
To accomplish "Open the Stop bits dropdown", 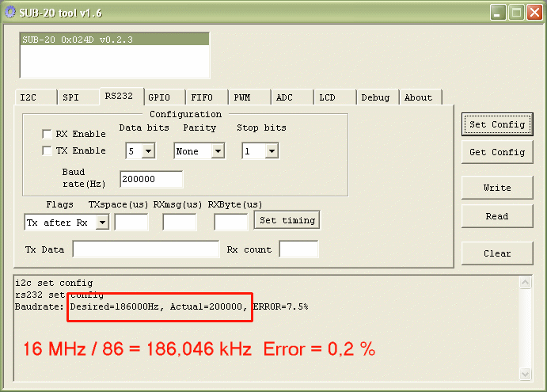I will pyautogui.click(x=272, y=151).
